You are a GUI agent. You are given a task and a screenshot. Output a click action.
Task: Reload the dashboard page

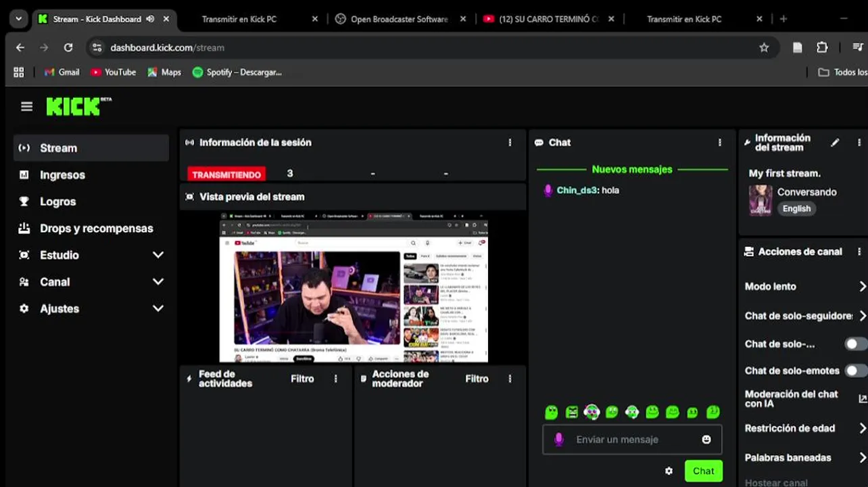point(68,47)
